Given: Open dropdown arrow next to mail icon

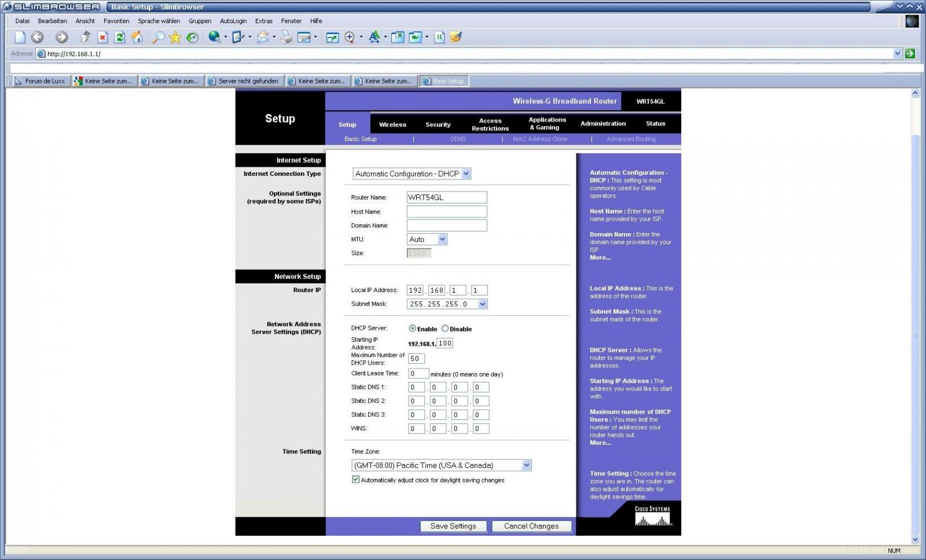Looking at the screenshot, I should pyautogui.click(x=274, y=37).
